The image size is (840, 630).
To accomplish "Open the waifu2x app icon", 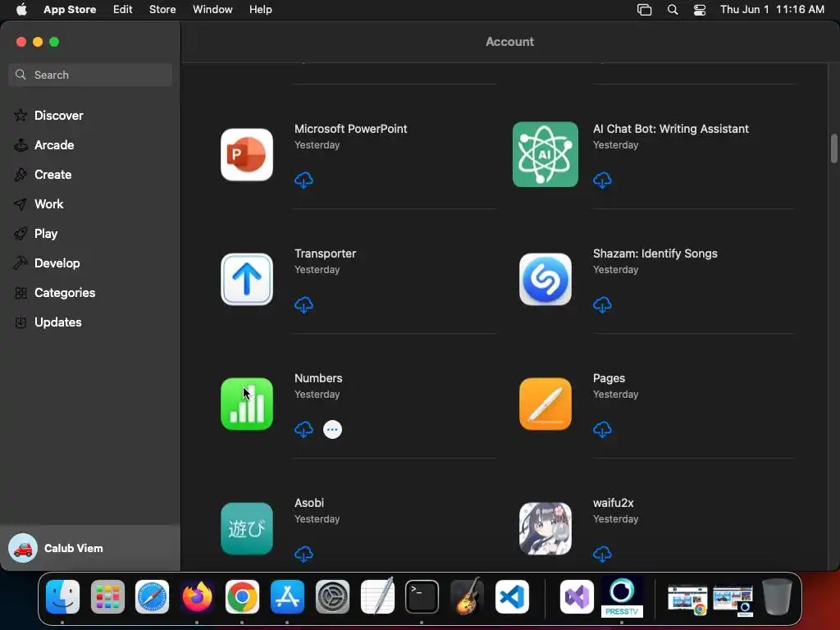I will click(546, 529).
